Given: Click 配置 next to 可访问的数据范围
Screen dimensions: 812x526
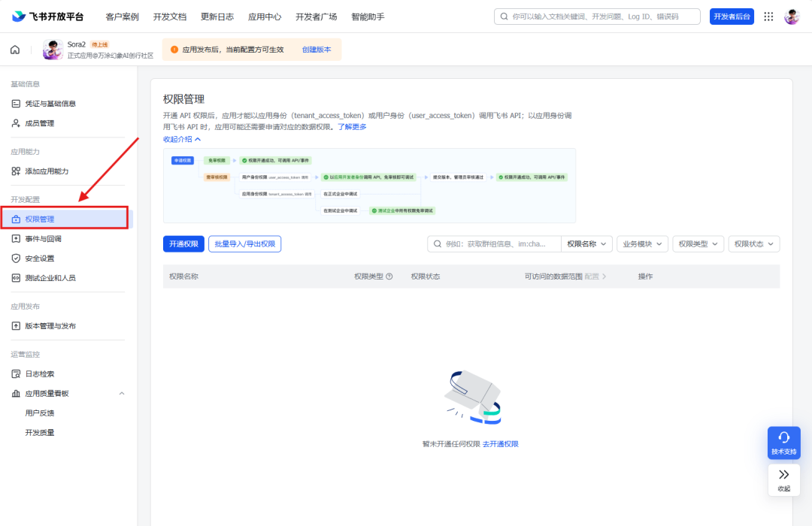Looking at the screenshot, I should 595,277.
